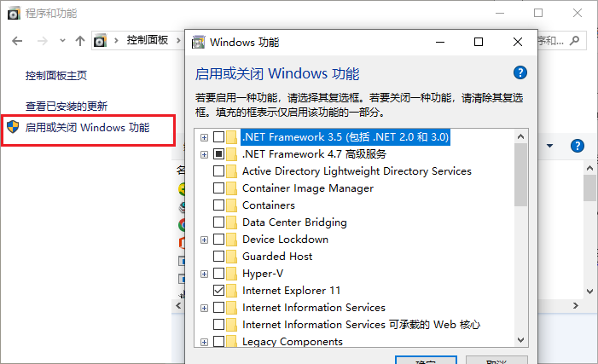Click the back arrow in Control Panel
This screenshot has width=598, height=364.
click(17, 41)
